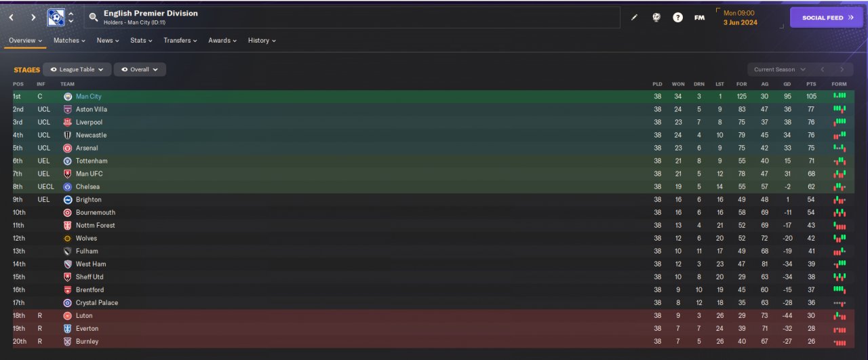Expand the Stats menu
The height and width of the screenshot is (360, 868).
[141, 41]
